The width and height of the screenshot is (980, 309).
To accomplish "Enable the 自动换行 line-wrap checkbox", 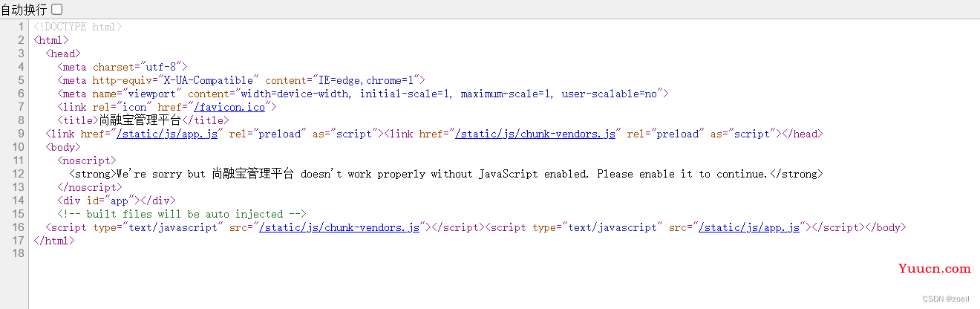I will (57, 9).
